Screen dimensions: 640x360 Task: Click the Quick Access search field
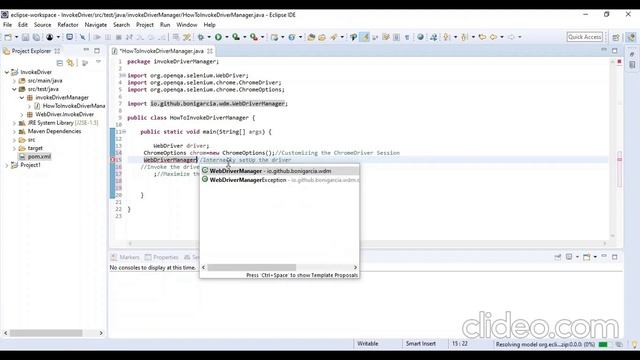584,37
